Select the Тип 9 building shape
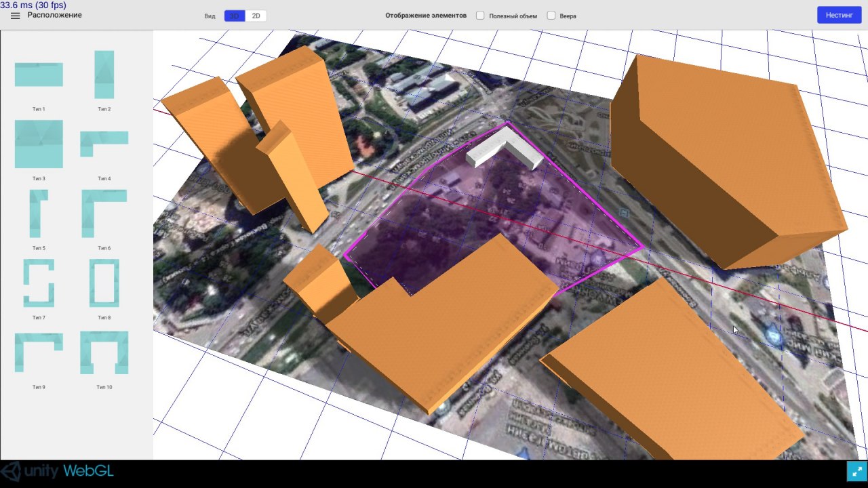This screenshot has width=868, height=488. click(x=39, y=352)
